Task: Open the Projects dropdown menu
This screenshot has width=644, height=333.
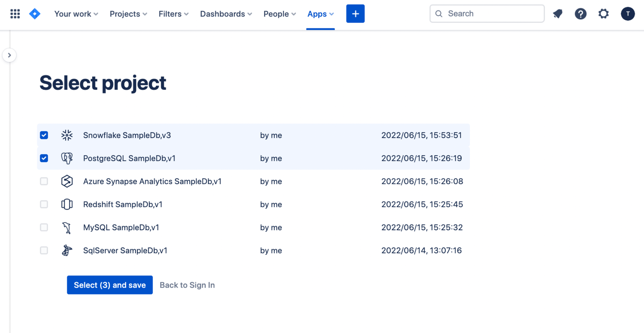Action: [x=129, y=14]
